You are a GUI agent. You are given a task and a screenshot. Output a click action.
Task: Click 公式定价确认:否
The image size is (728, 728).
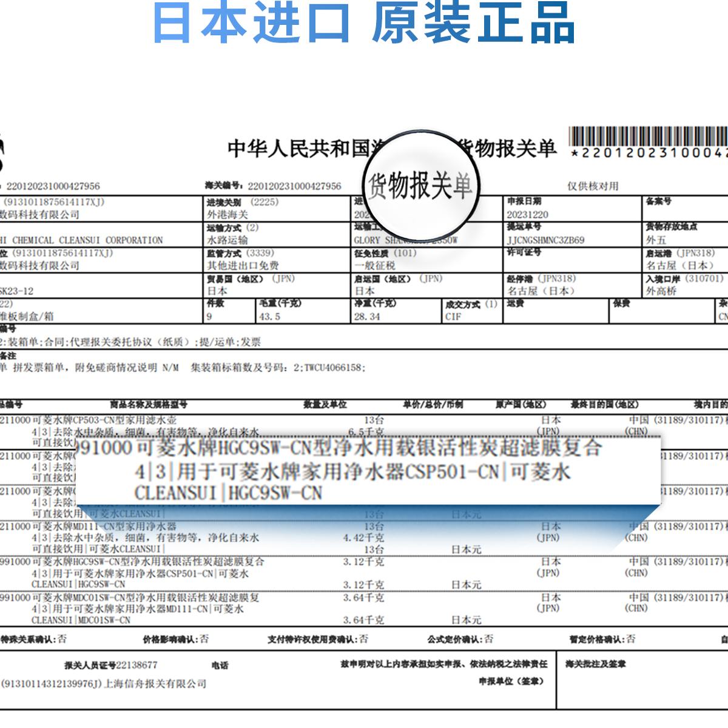[x=460, y=639]
